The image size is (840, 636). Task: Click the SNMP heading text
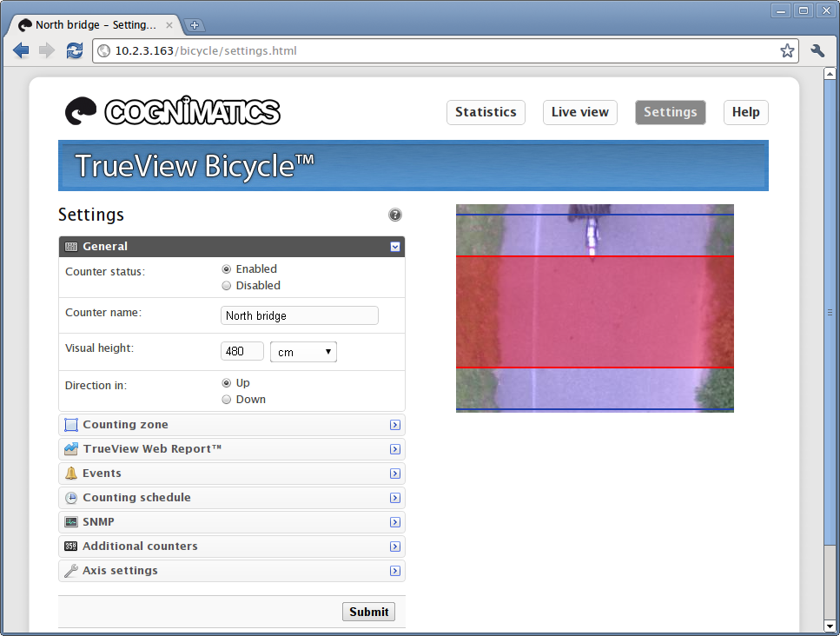(x=98, y=522)
